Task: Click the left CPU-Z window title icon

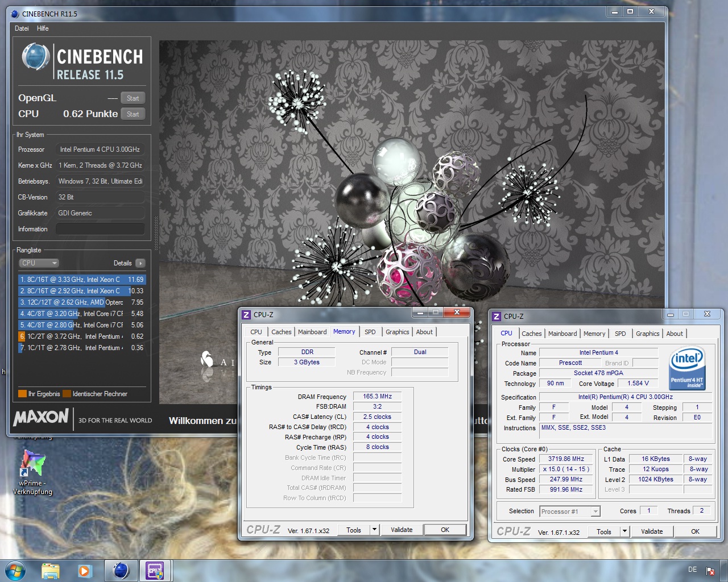Action: pos(246,315)
